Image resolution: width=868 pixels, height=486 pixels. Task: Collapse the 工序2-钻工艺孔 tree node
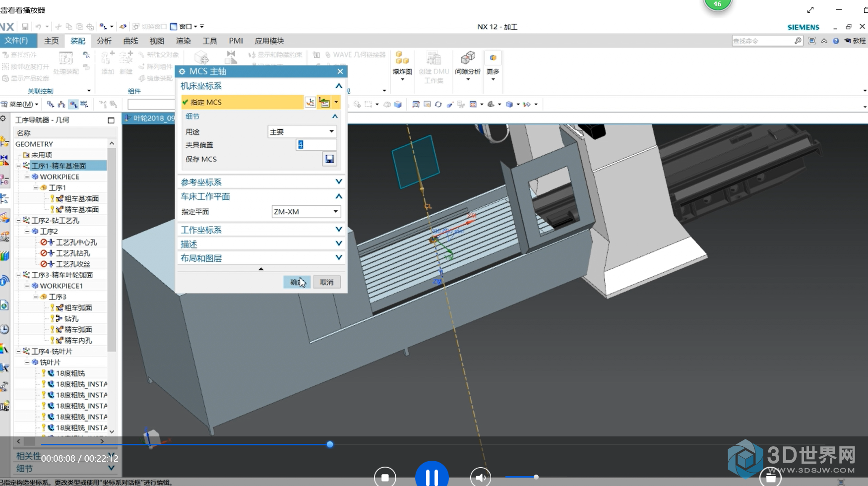tap(19, 220)
